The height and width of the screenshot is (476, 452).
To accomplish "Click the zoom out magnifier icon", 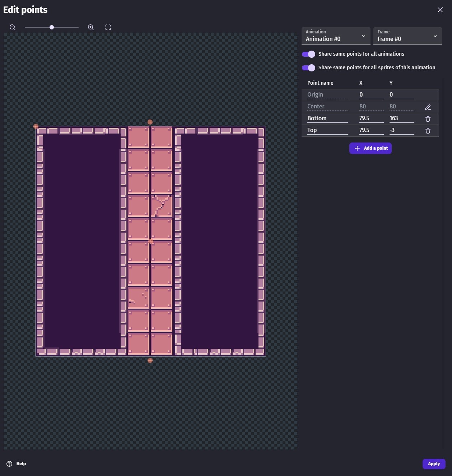I will pyautogui.click(x=13, y=27).
